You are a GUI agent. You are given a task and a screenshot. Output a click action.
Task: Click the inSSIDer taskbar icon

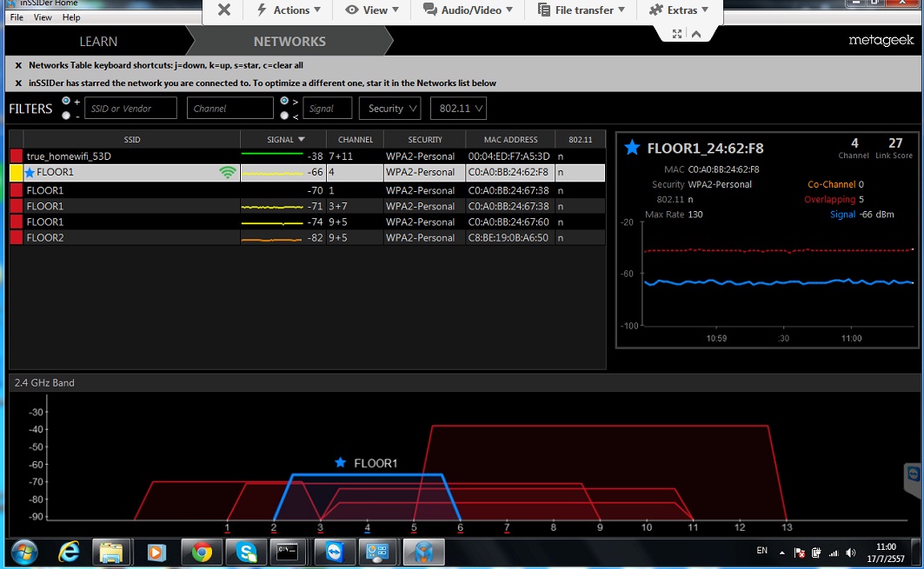tap(423, 552)
